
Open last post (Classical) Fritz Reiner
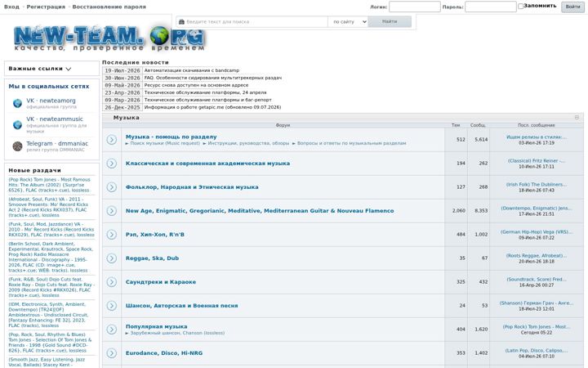(537, 161)
